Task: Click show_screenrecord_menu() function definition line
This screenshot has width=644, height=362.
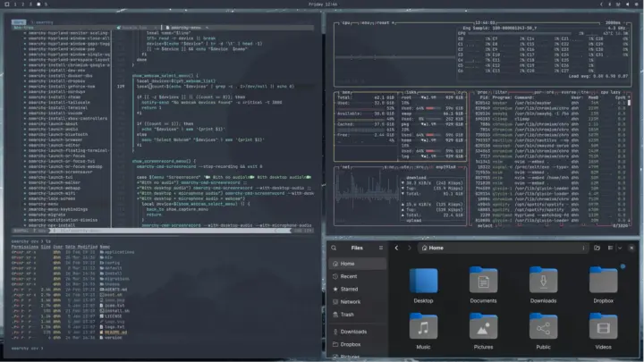Action: coord(164,161)
